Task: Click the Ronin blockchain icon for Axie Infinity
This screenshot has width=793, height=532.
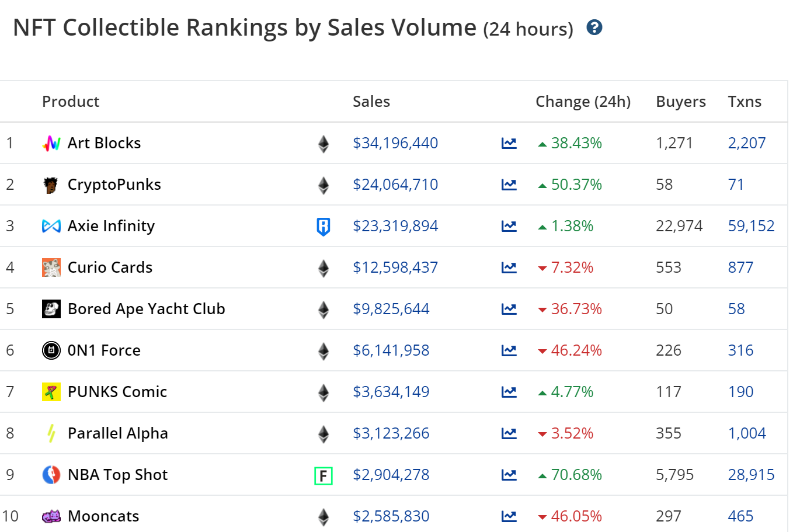Action: click(x=323, y=226)
